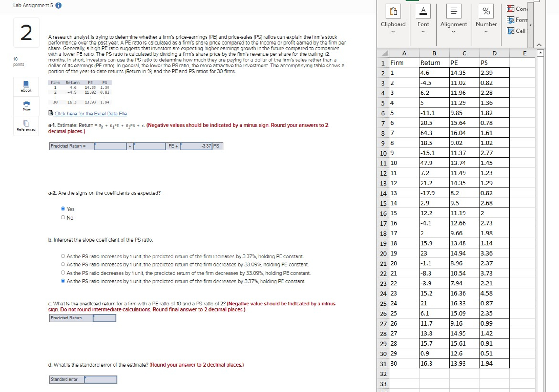
Task: Choose first PS ratio interpretation option
Action: coord(63,256)
